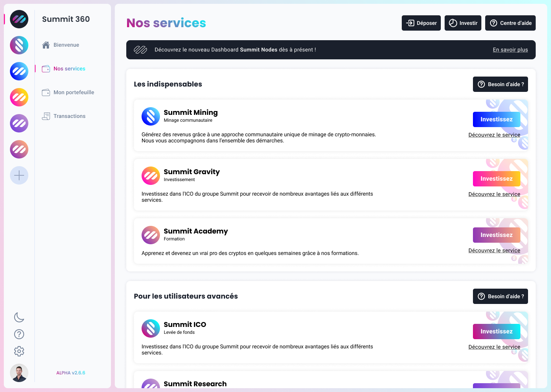
Task: Click the receipt icon beside Transactions
Action: [x=46, y=116]
